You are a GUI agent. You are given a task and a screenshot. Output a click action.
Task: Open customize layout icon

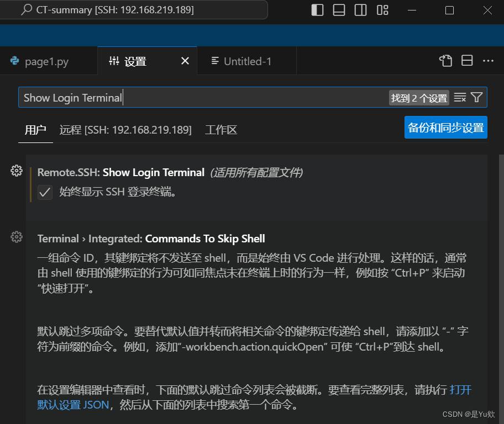[382, 10]
